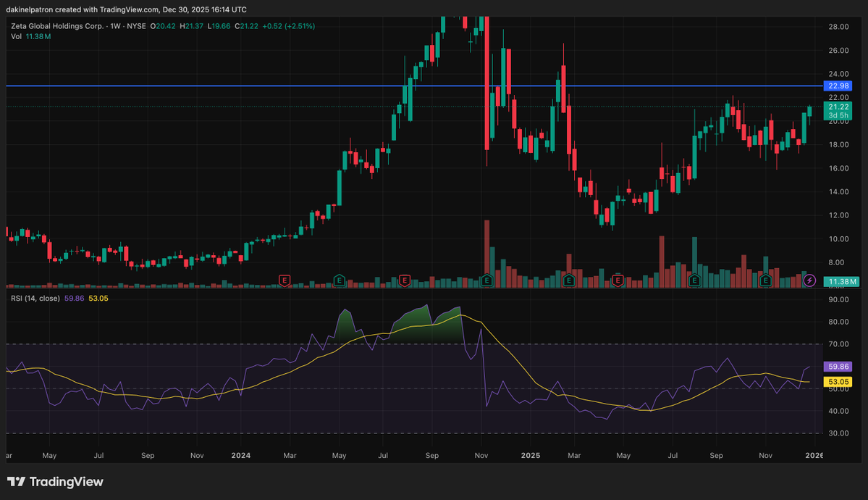Click the 90.00 RSI axis label
Image resolution: width=868 pixels, height=500 pixels.
tap(838, 300)
